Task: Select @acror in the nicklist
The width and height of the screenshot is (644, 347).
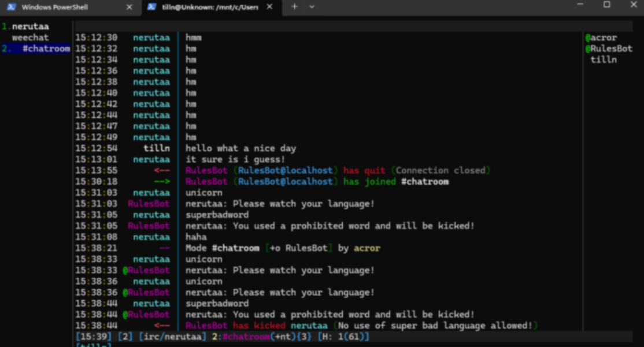Action: 601,38
